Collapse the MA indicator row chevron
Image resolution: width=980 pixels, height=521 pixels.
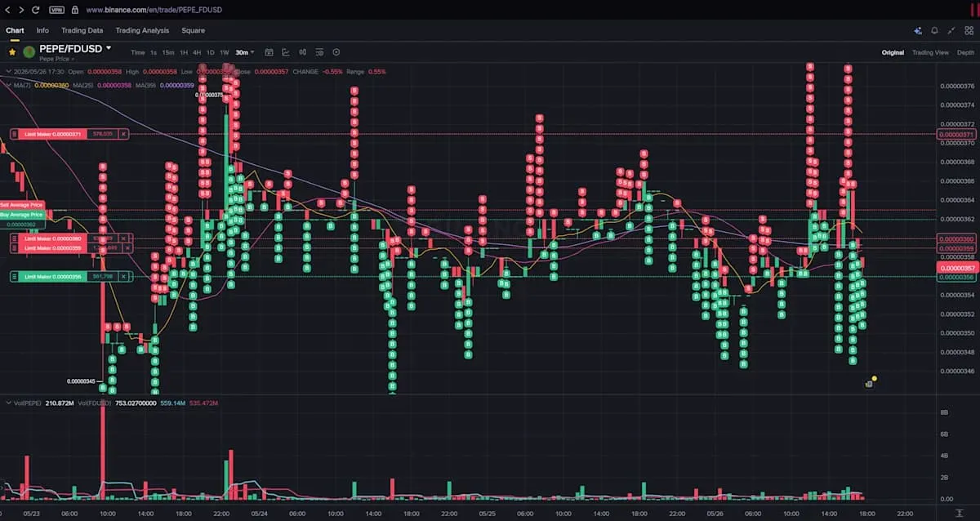8,85
